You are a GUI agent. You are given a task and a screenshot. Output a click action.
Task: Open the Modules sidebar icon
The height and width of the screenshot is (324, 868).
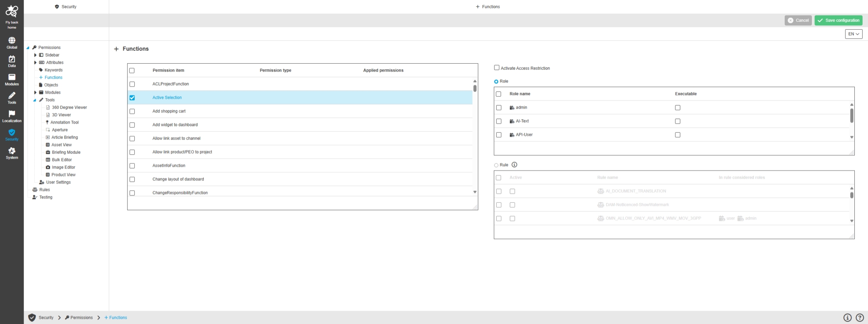click(12, 77)
